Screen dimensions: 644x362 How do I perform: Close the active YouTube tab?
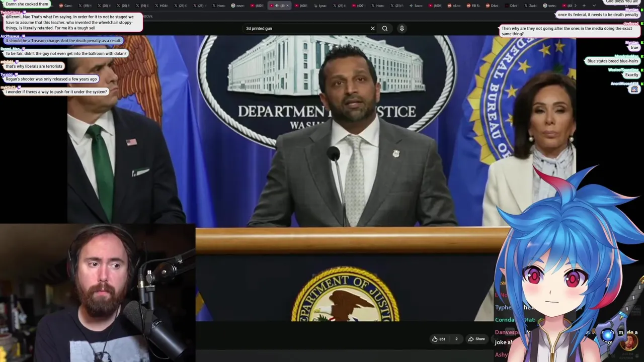click(x=287, y=6)
